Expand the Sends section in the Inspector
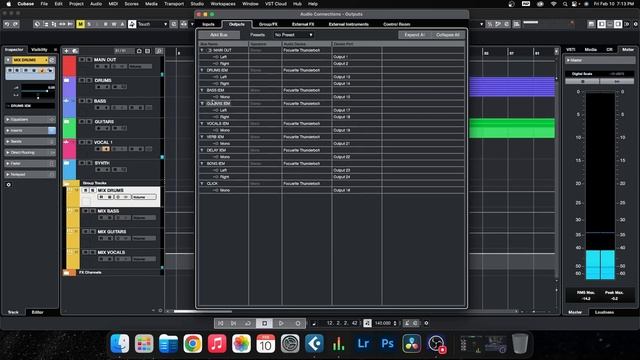This screenshot has height=360, width=640. tap(30, 142)
